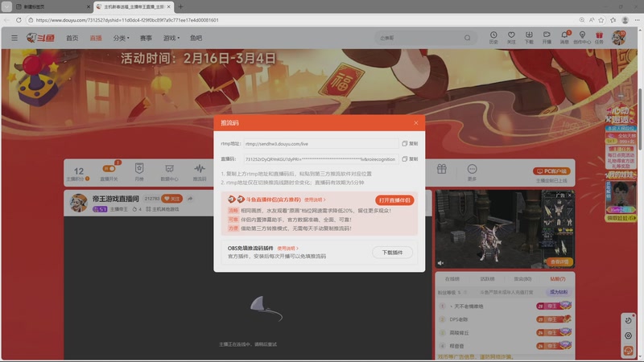The image size is (644, 362).
Task: Open 直播 in top navigation
Action: [x=96, y=38]
